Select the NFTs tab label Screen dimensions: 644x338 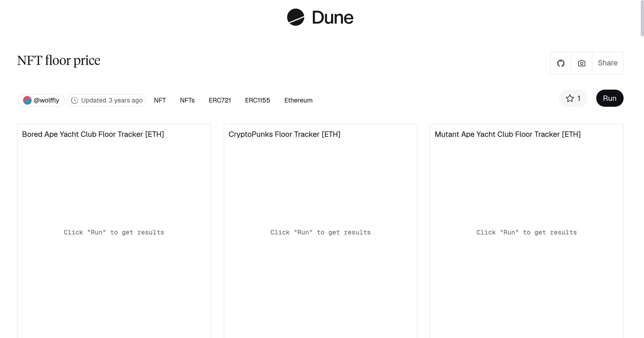tap(187, 100)
